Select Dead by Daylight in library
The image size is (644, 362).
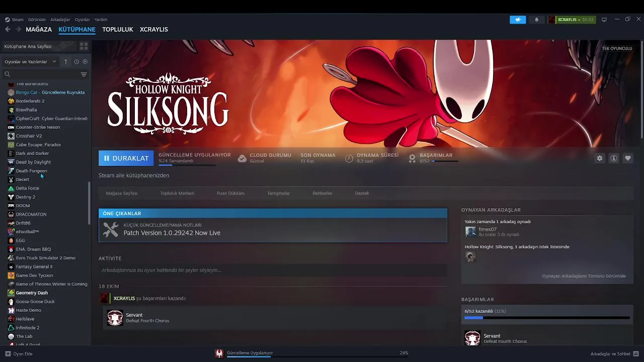click(33, 162)
